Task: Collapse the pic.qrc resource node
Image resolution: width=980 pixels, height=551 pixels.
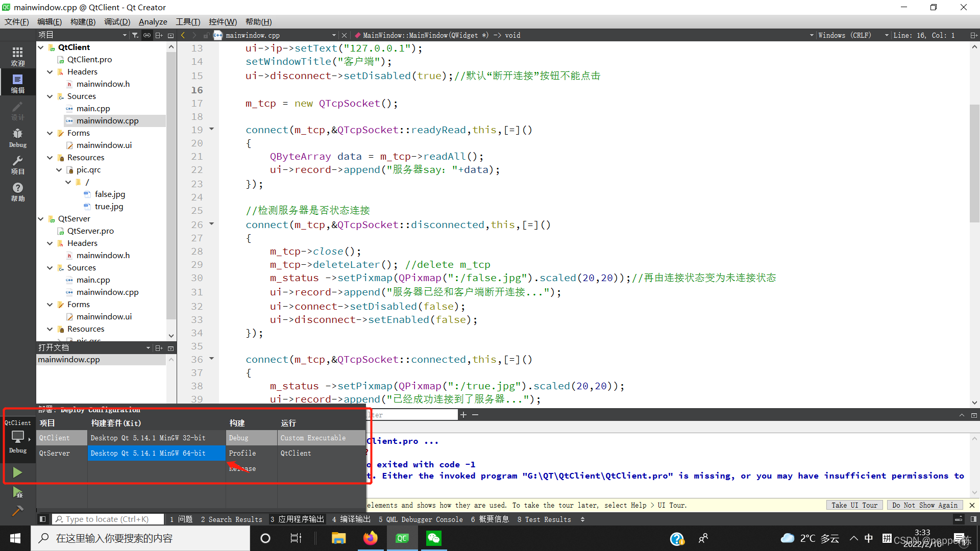Action: point(59,170)
